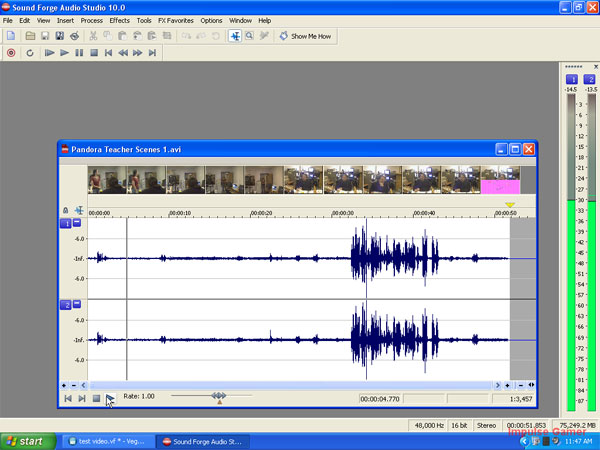600x450 pixels.
Task: Click the yellow marker on the time ruler
Action: click(510, 205)
